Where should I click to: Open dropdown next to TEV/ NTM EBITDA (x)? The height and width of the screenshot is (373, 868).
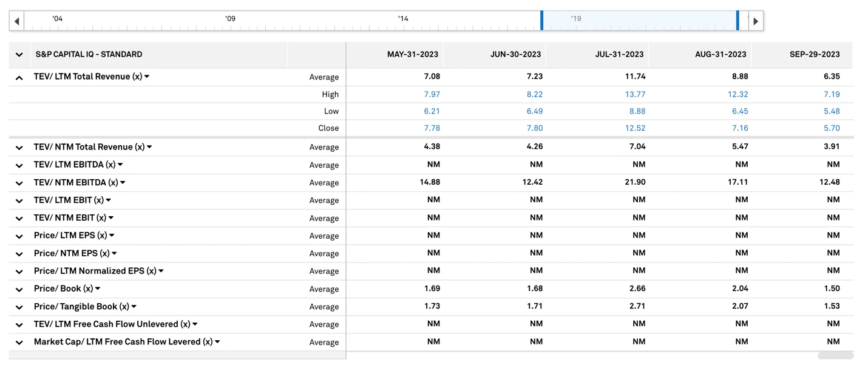pos(123,183)
